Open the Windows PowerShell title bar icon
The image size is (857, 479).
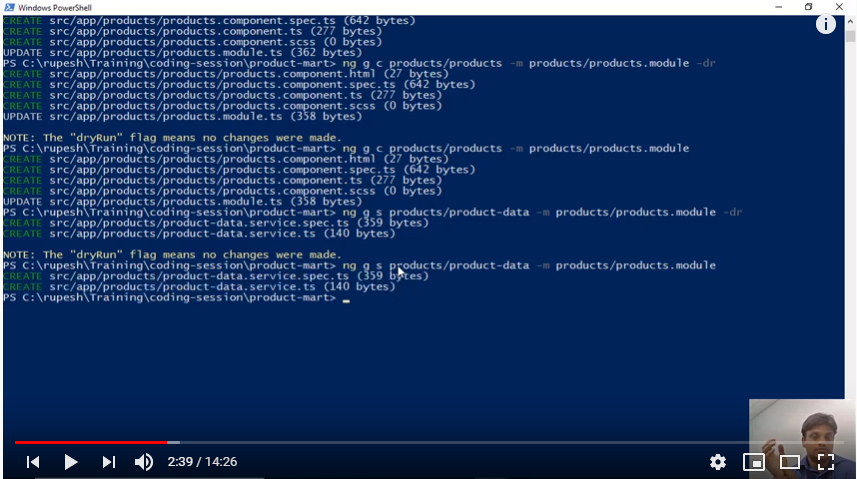(9, 7)
